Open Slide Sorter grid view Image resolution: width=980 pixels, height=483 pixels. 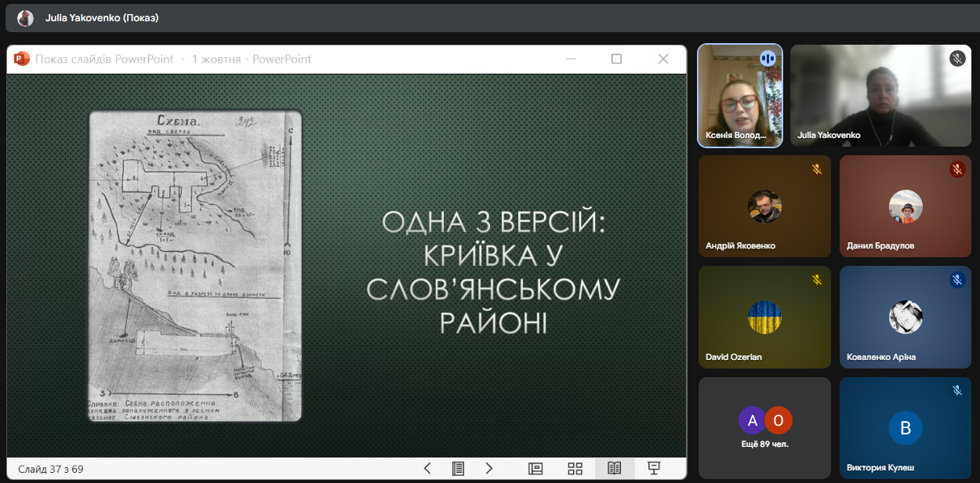pyautogui.click(x=575, y=468)
